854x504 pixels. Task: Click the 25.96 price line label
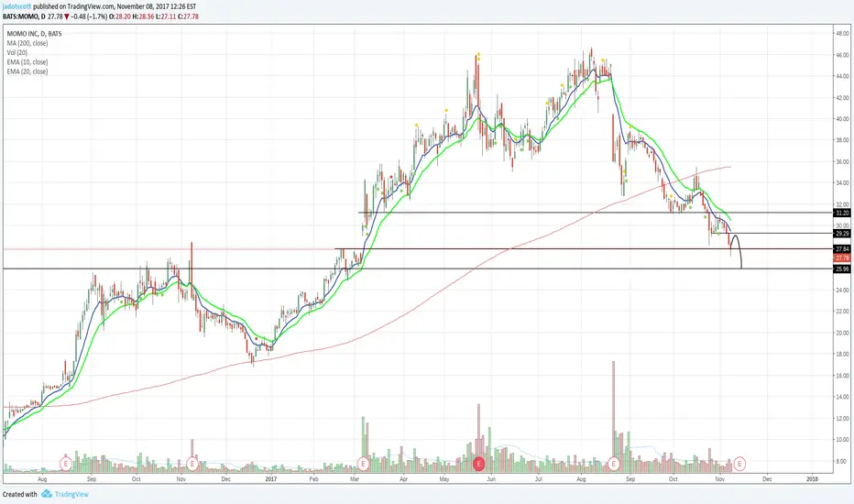842,269
